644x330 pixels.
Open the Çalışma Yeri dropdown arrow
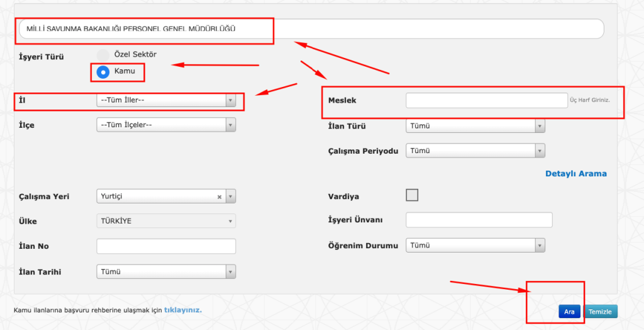[230, 196]
